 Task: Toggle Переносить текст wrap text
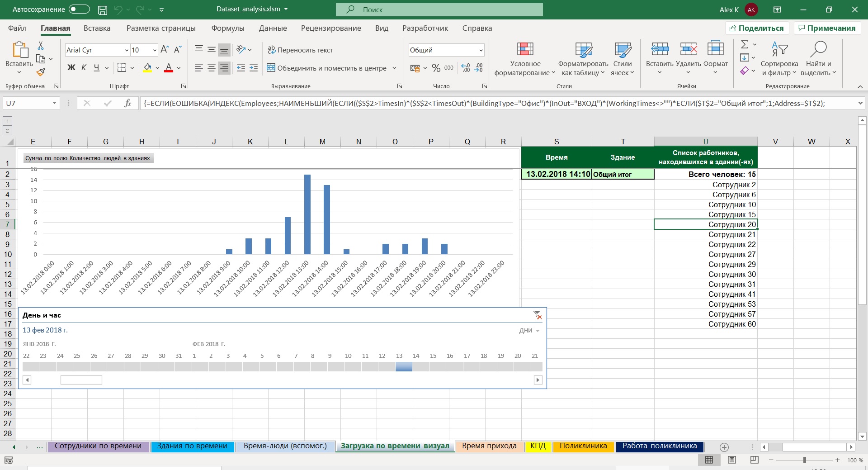click(300, 50)
